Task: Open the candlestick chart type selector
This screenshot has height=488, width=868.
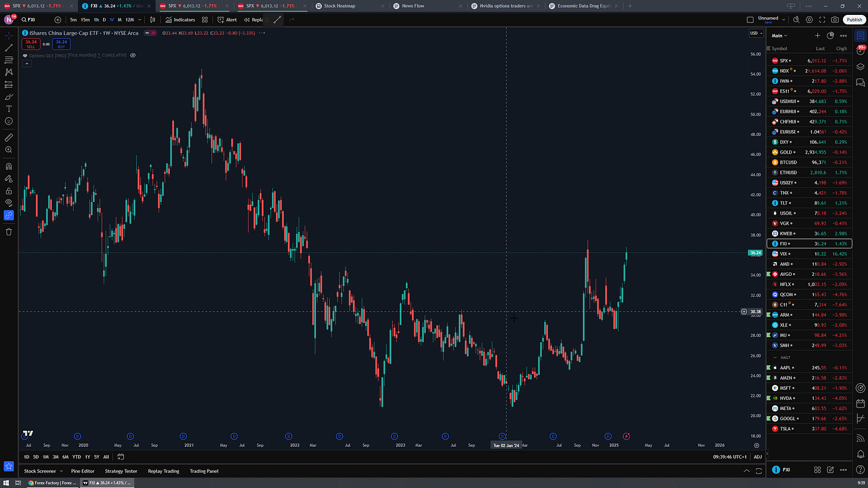Action: coord(153,20)
